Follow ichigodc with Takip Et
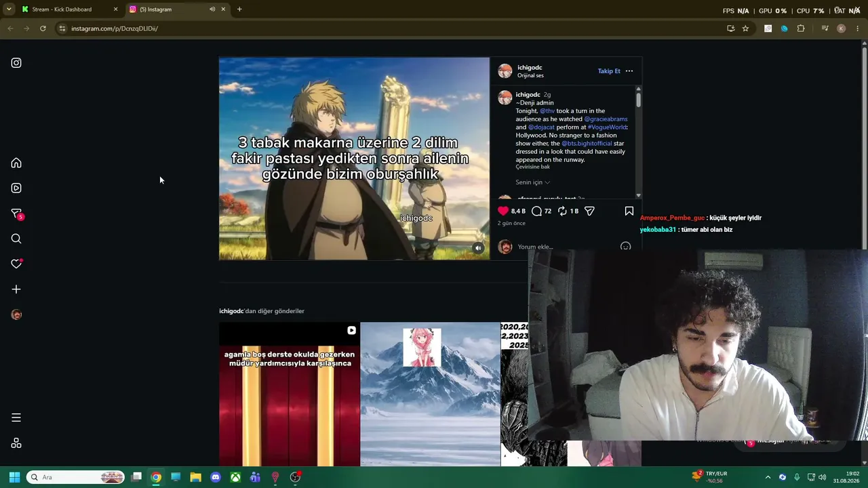The height and width of the screenshot is (488, 868). pyautogui.click(x=609, y=71)
